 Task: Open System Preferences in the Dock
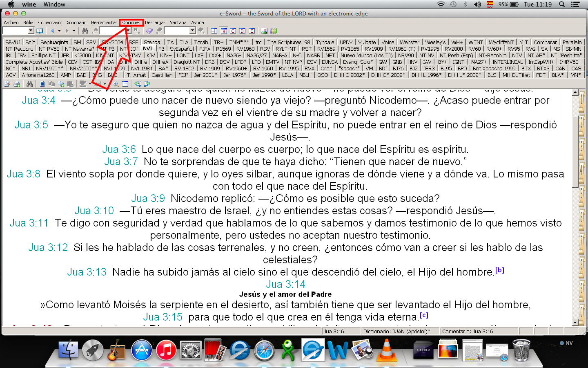pos(191,350)
